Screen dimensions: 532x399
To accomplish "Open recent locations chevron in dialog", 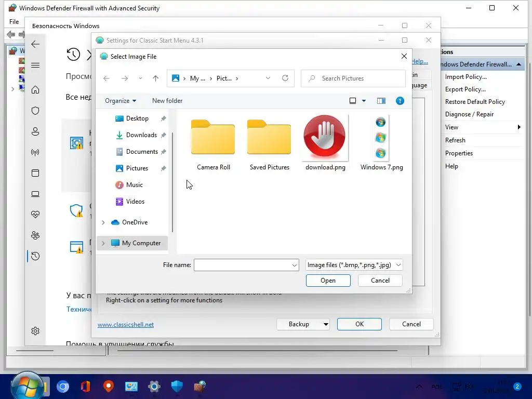I will [x=140, y=78].
